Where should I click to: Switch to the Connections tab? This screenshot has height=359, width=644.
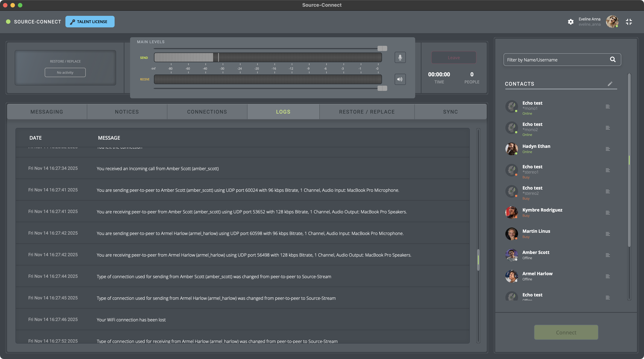point(207,112)
